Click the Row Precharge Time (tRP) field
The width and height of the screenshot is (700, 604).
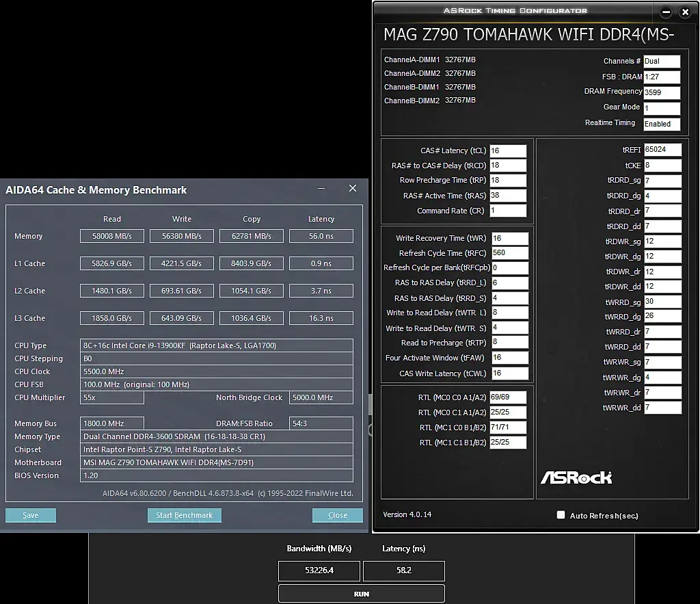click(x=508, y=180)
